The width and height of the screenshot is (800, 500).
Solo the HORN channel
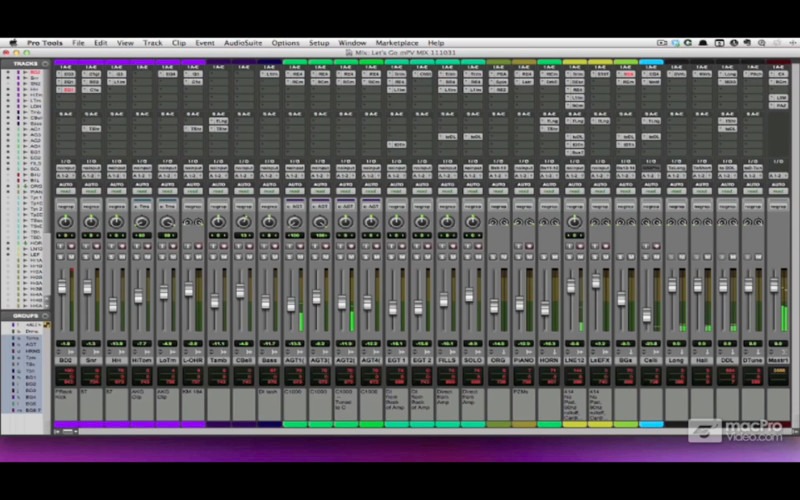543,257
